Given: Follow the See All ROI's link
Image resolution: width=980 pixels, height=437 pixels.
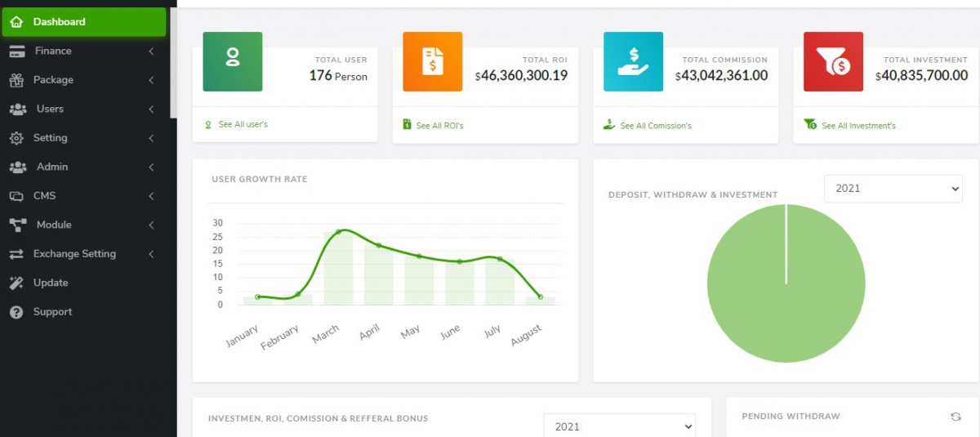Looking at the screenshot, I should pyautogui.click(x=439, y=126).
